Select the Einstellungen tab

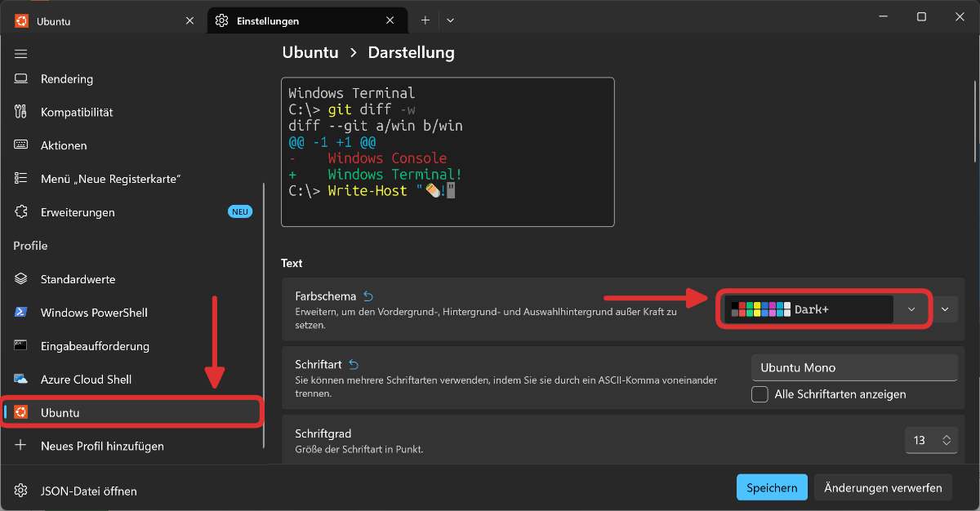[307, 21]
